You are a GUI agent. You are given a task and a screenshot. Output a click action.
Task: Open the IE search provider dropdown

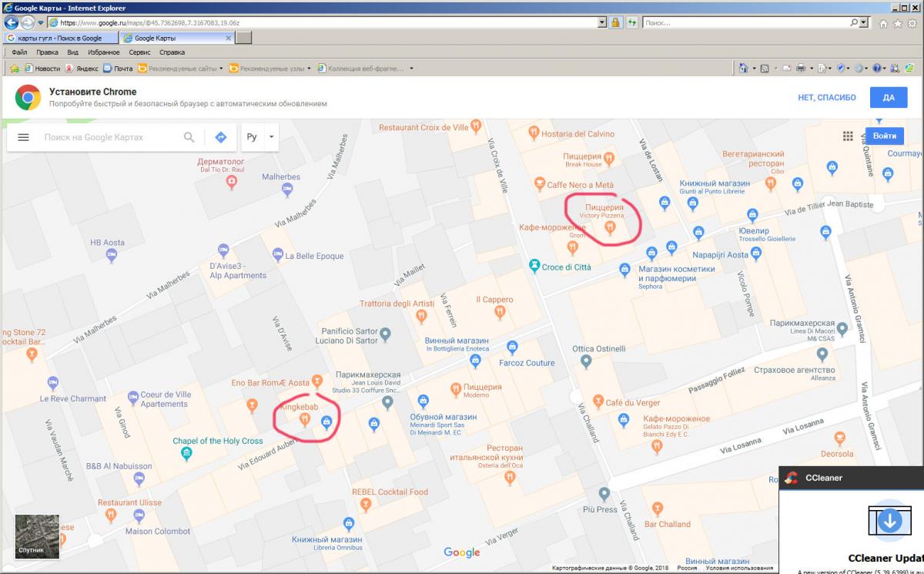click(864, 22)
